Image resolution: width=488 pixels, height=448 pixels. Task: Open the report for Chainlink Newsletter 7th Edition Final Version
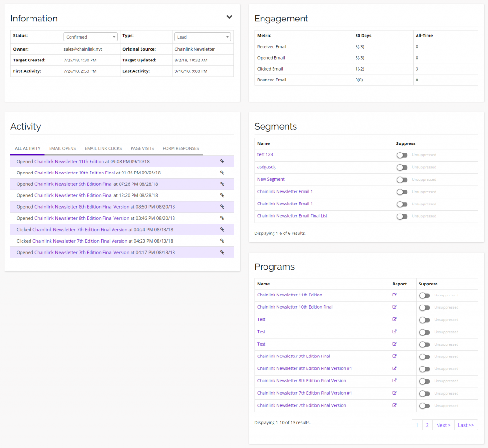click(395, 406)
